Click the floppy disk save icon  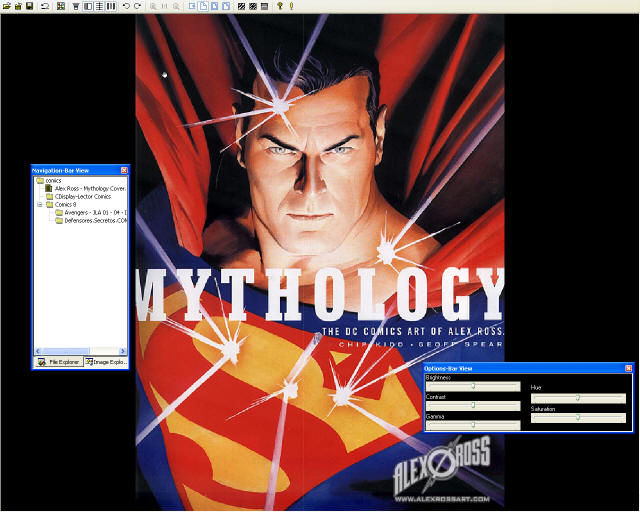[x=29, y=6]
